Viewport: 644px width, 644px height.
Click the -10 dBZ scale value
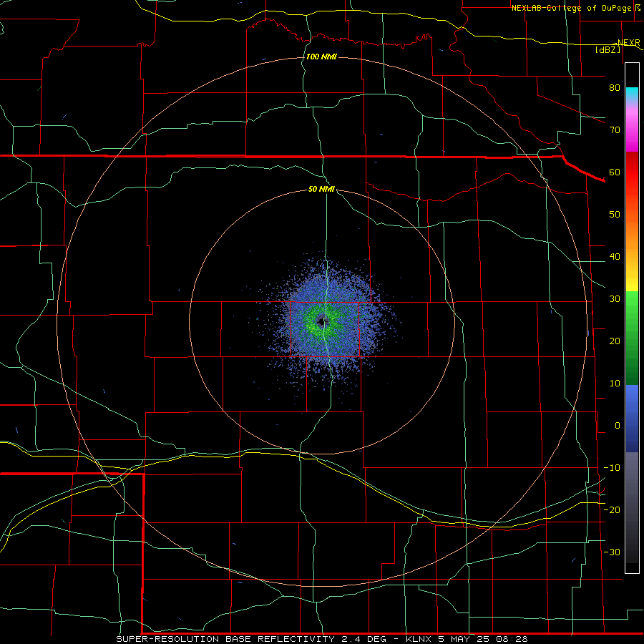click(x=612, y=468)
